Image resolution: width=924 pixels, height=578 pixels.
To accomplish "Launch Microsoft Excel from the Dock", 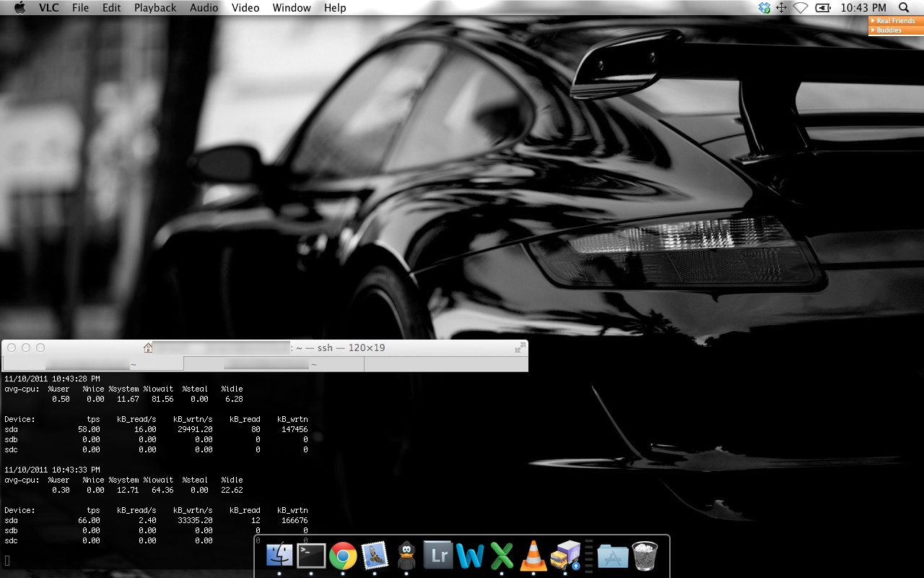I will (x=502, y=556).
